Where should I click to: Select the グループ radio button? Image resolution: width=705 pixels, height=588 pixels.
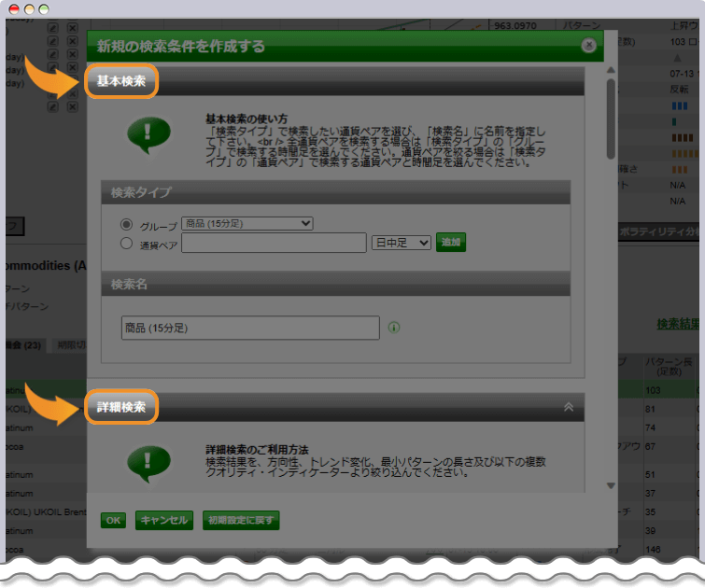pyautogui.click(x=127, y=225)
